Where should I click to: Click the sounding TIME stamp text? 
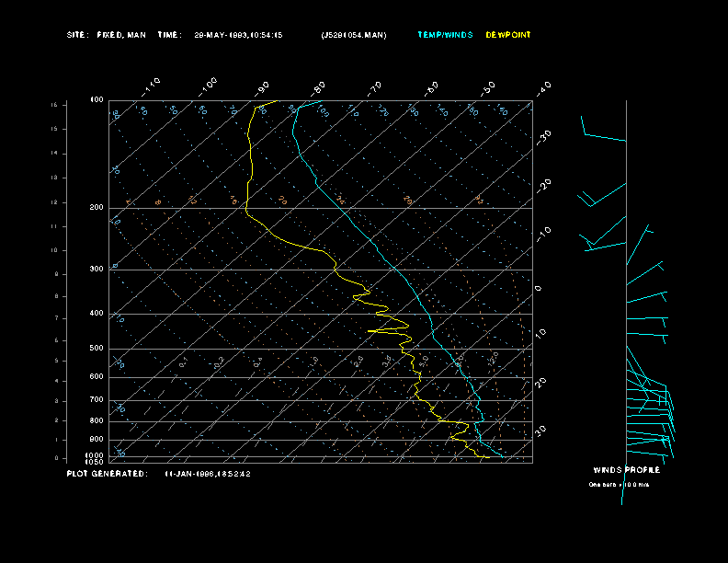point(220,35)
